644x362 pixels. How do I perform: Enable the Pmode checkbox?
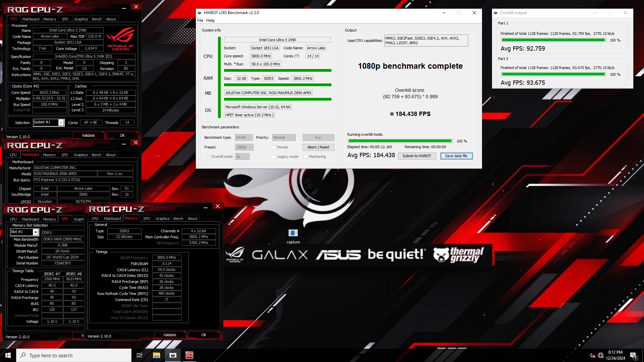(274, 147)
